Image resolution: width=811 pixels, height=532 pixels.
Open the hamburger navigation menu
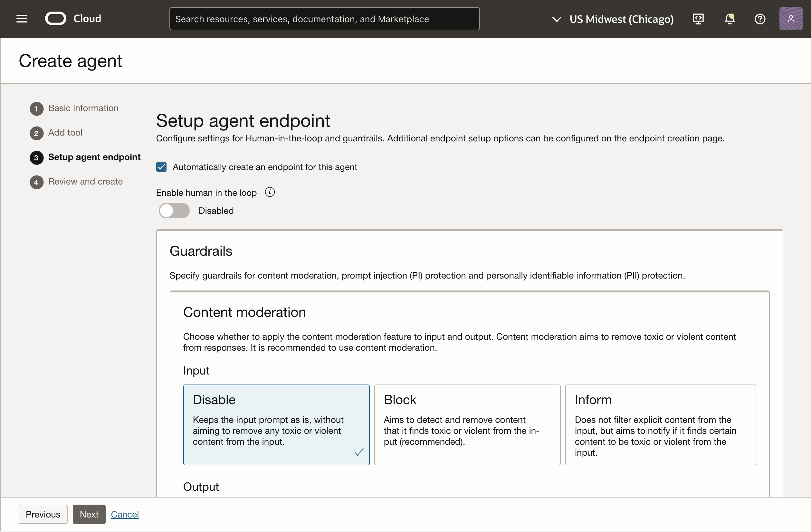22,19
